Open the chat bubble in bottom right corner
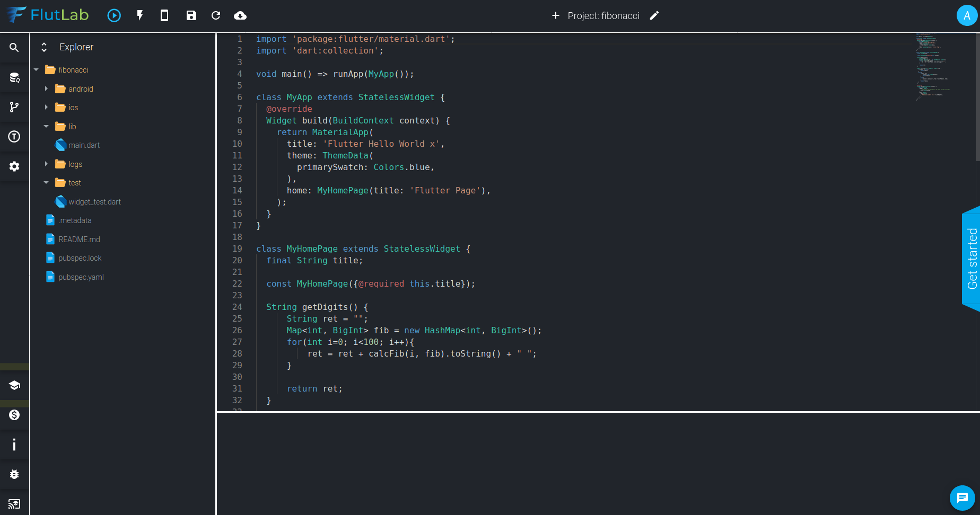The image size is (980, 515). (x=962, y=498)
